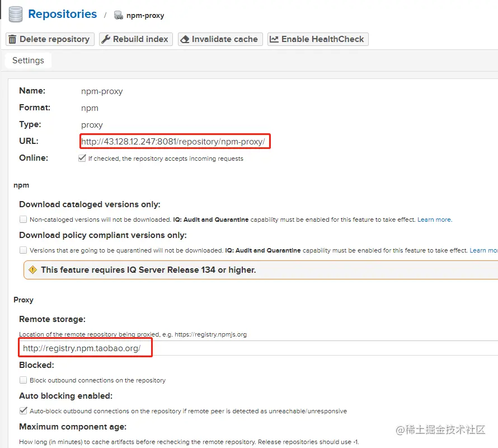Click the Enable HealthCheck button
This screenshot has height=448, width=498.
pos(317,39)
